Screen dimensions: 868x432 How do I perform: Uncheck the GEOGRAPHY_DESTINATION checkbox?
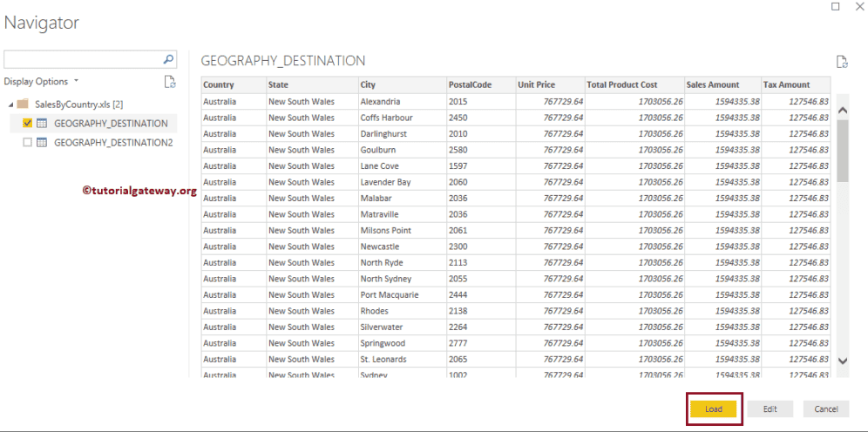tap(27, 123)
